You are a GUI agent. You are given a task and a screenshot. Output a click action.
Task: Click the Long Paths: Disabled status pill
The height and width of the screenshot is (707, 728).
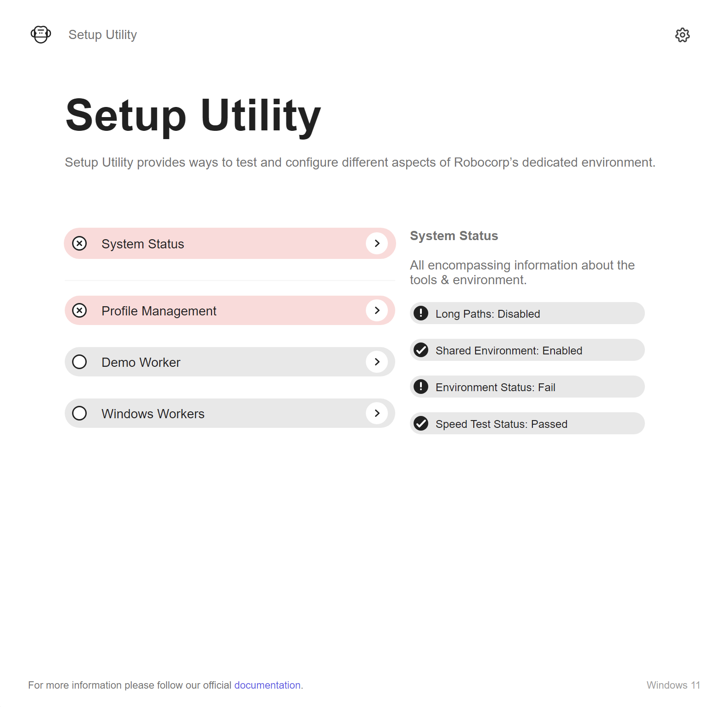click(527, 313)
